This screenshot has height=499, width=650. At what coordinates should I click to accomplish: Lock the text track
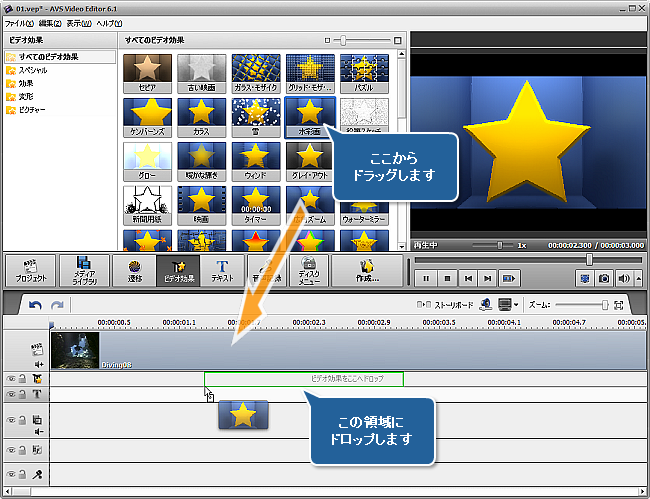(x=23, y=394)
